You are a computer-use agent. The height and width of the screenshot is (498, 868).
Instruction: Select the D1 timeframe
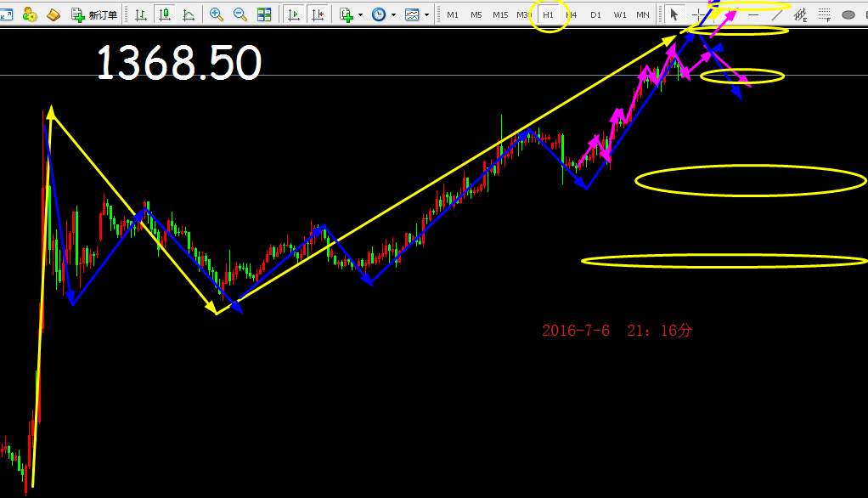595,15
